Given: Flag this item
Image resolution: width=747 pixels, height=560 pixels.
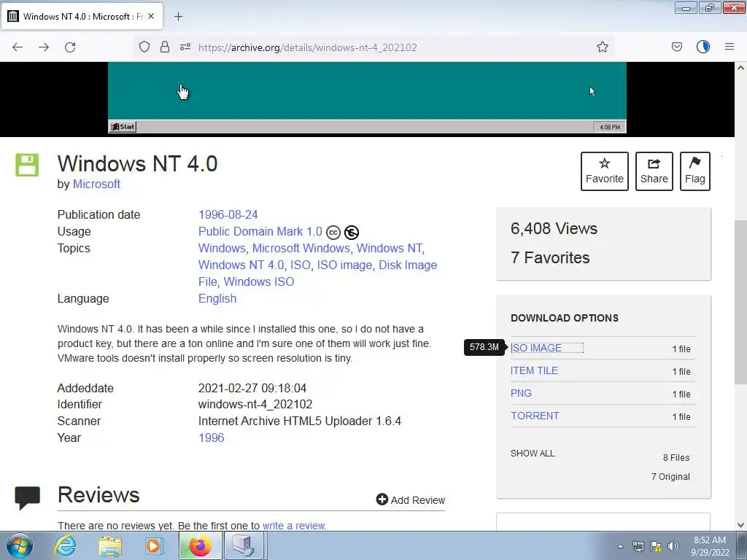Looking at the screenshot, I should point(695,171).
